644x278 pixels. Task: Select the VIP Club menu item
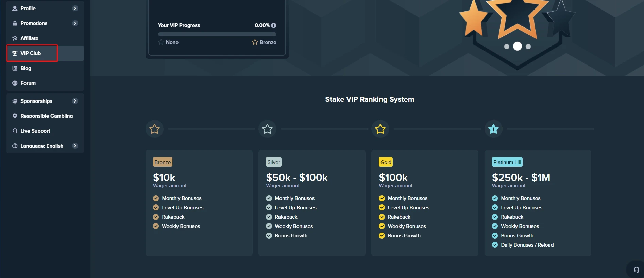click(x=45, y=53)
